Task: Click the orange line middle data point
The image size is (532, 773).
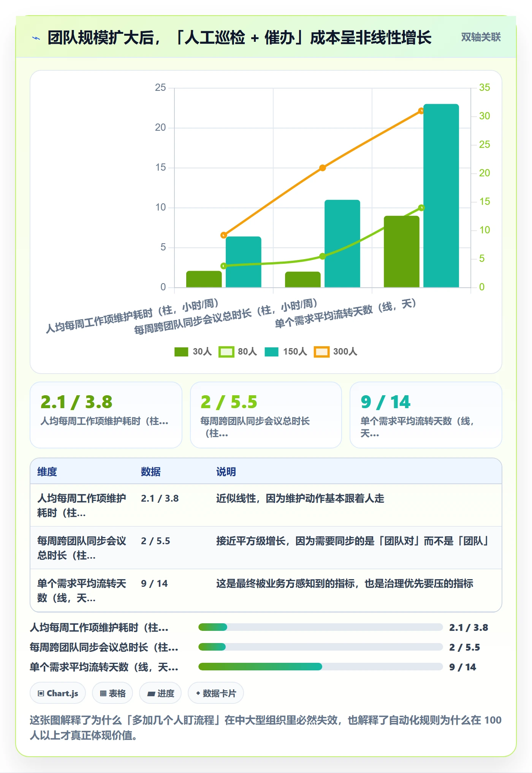Action: (322, 168)
